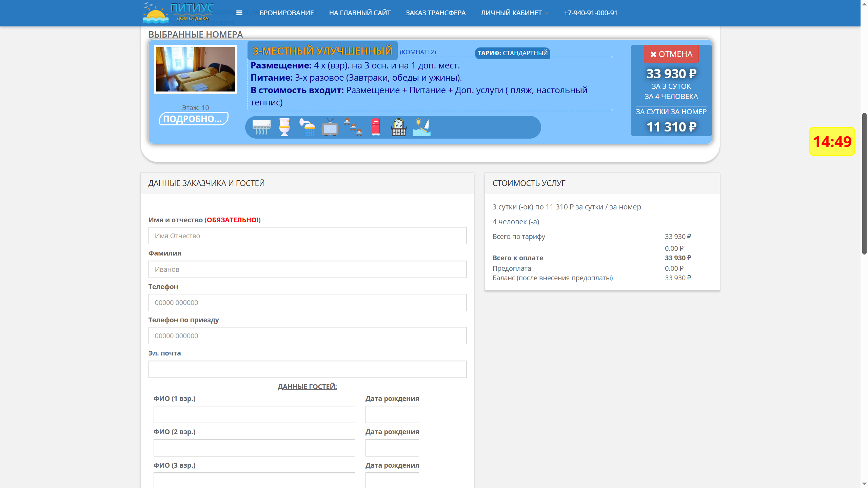868x488 pixels.
Task: Click the (КОМНАТ: 2) label
Action: click(x=418, y=52)
